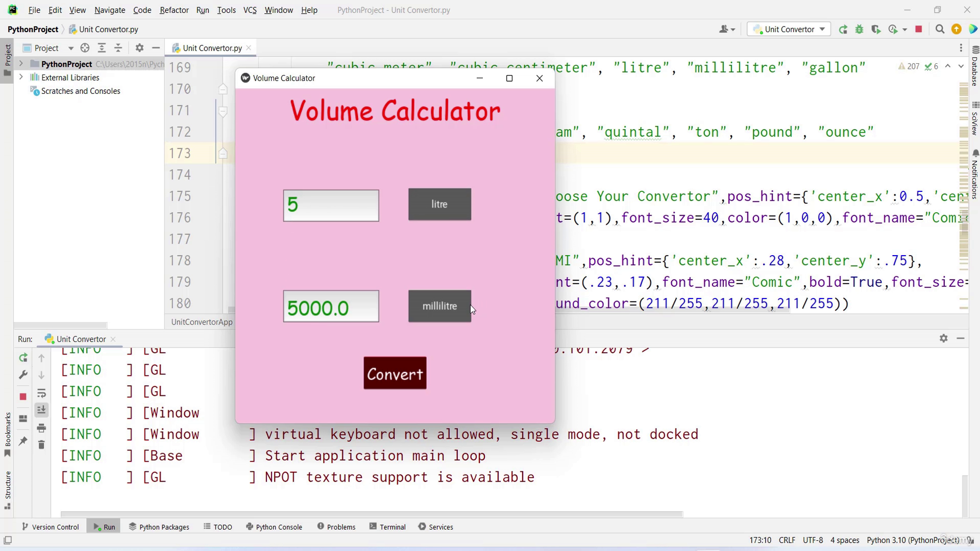Go to previous highlighted error arrow
The image size is (980, 551).
click(x=948, y=66)
